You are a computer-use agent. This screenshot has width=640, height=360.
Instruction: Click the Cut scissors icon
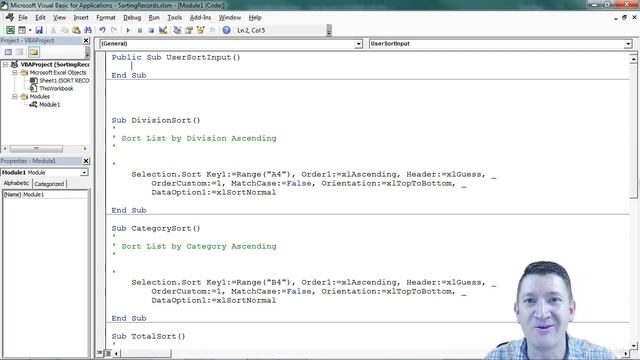pyautogui.click(x=53, y=30)
